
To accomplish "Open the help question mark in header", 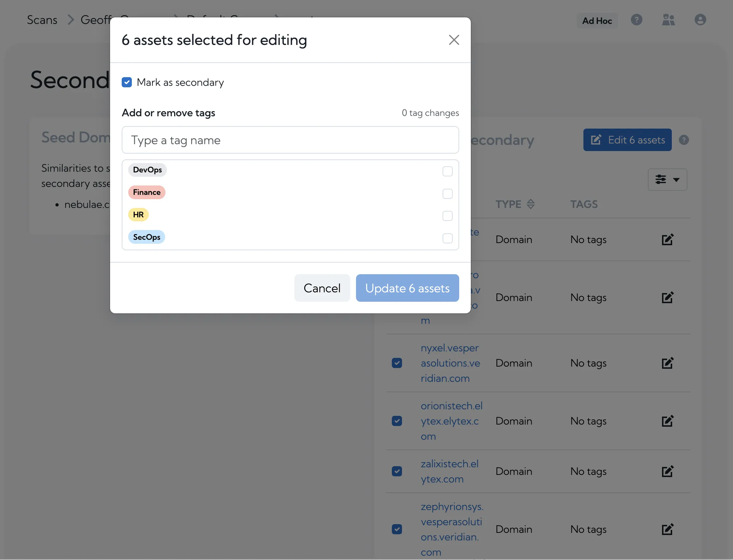I will tap(637, 20).
